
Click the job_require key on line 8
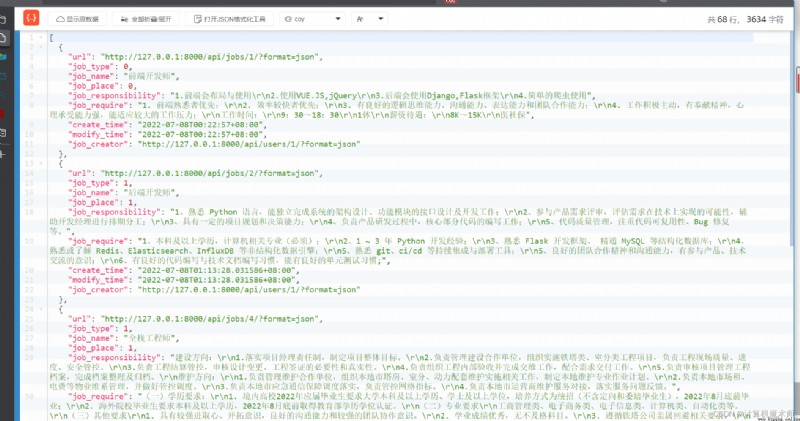pyautogui.click(x=98, y=105)
